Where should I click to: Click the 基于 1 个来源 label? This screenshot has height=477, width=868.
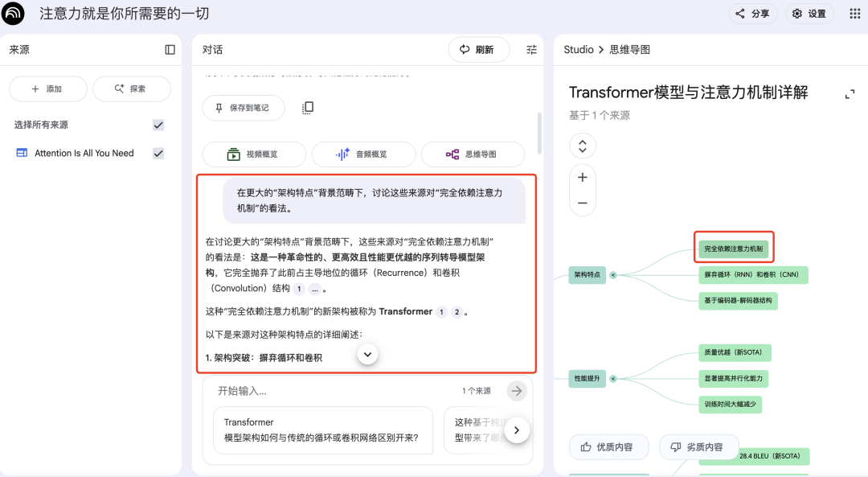[x=600, y=115]
